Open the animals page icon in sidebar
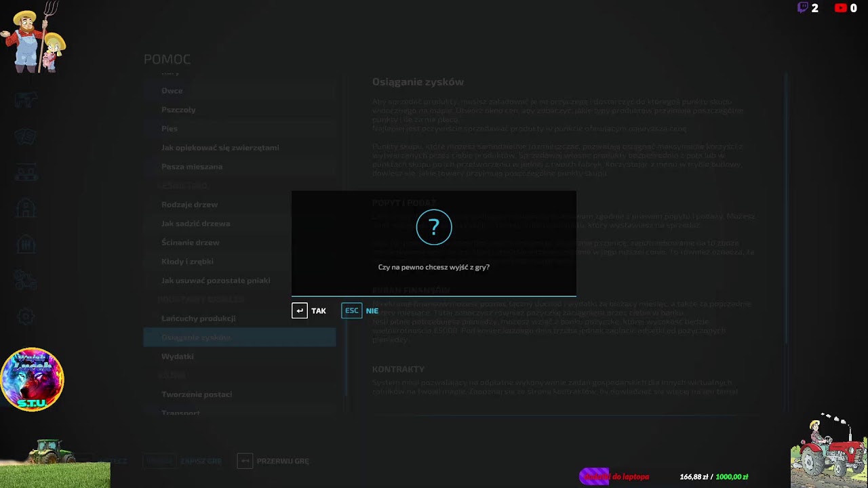868x488 pixels. 26,100
